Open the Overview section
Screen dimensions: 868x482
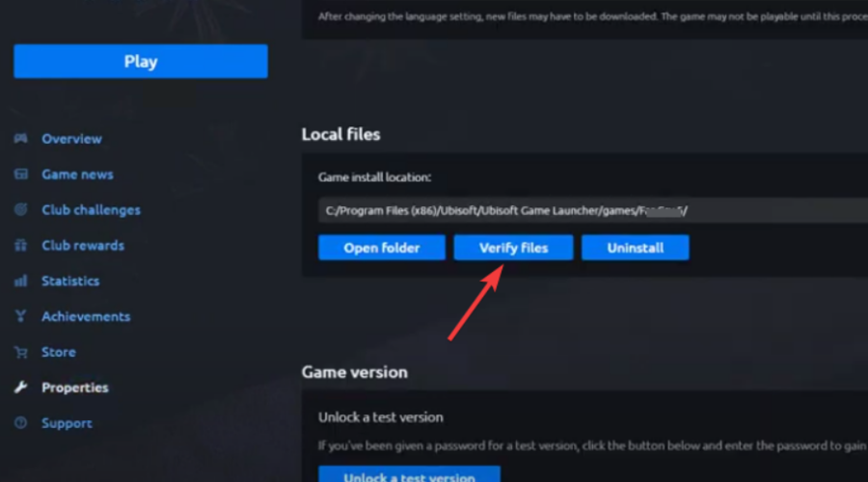tap(71, 139)
